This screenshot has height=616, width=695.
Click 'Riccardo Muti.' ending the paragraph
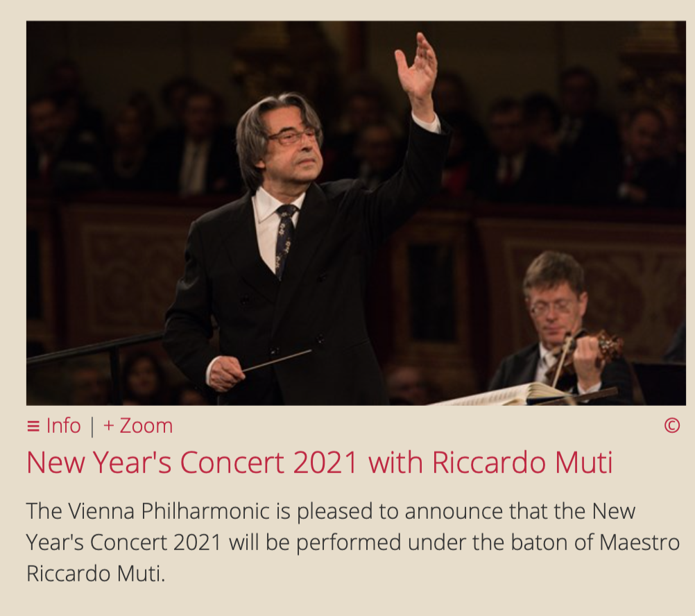click(96, 574)
